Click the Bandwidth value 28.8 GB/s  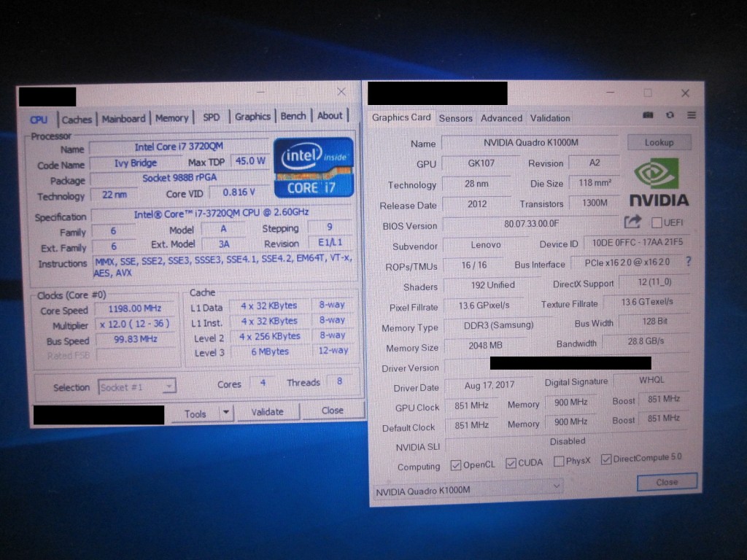[x=646, y=341]
